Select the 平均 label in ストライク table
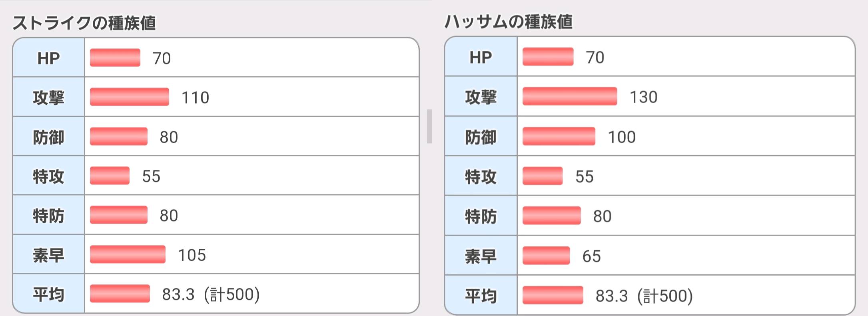The image size is (868, 316). coord(48,294)
